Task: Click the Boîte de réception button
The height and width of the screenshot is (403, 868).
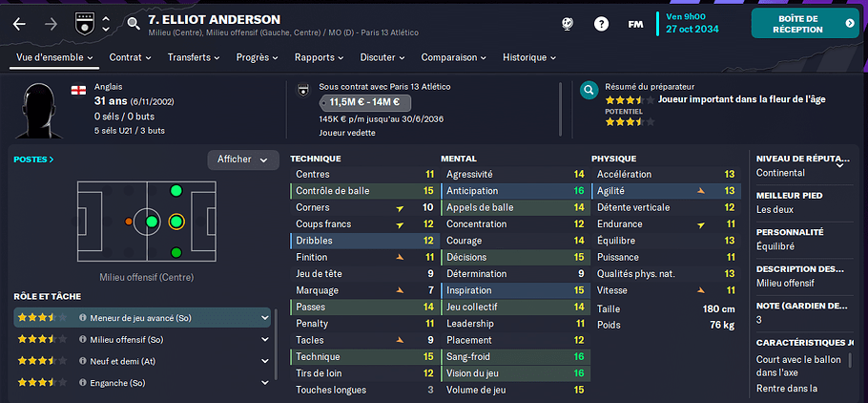Action: pos(805,23)
